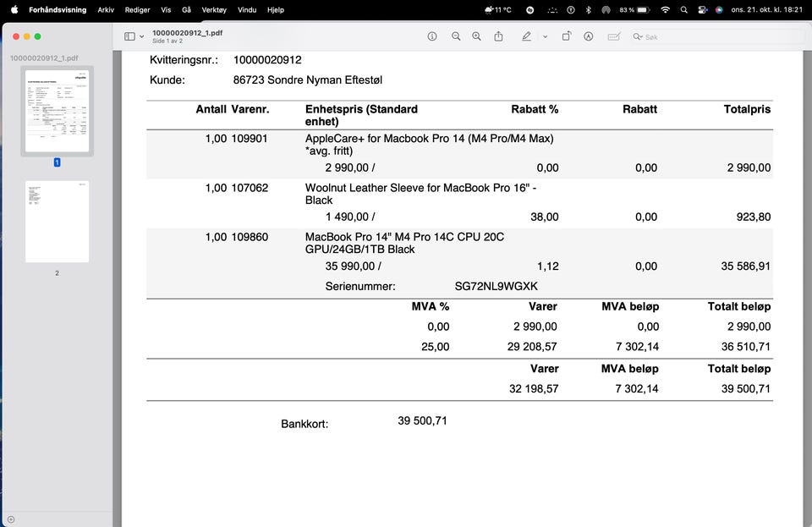
Task: Open the Gå menu
Action: point(186,10)
